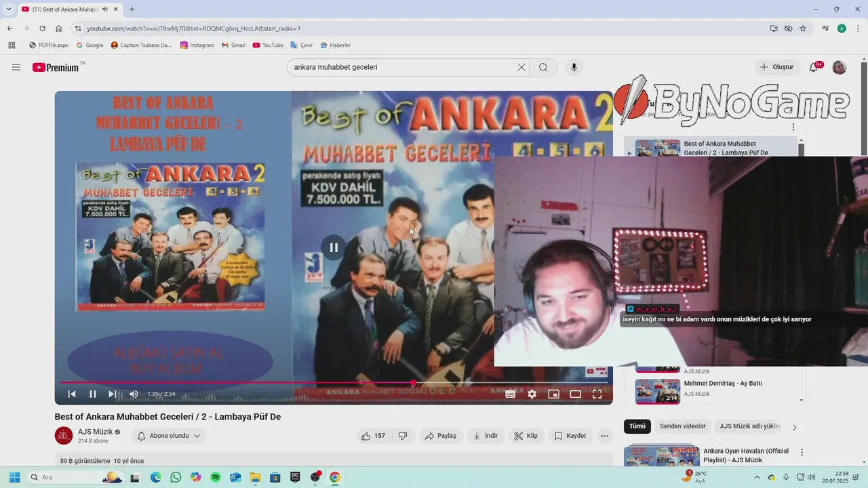This screenshot has height=488, width=868.
Task: Bookmark this page with star icon
Action: [x=803, y=28]
